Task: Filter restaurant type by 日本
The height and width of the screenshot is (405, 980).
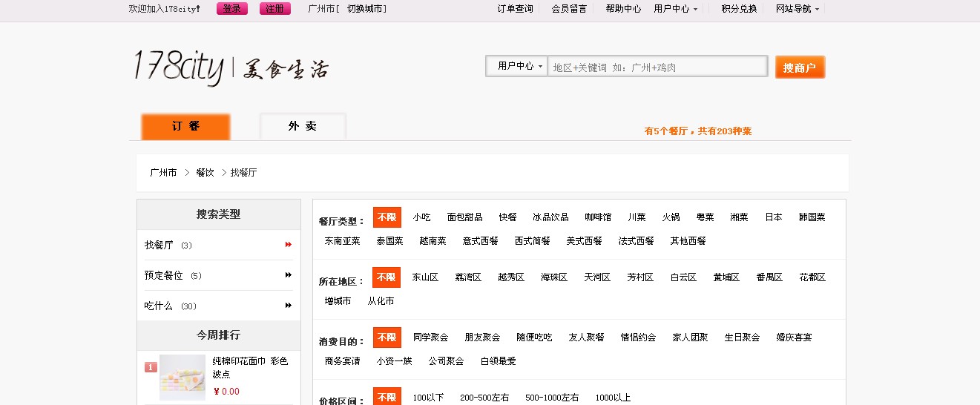Action: tap(773, 217)
